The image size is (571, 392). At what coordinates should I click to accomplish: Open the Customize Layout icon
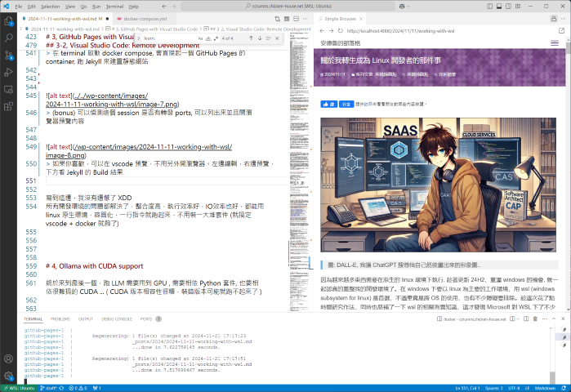pos(518,7)
